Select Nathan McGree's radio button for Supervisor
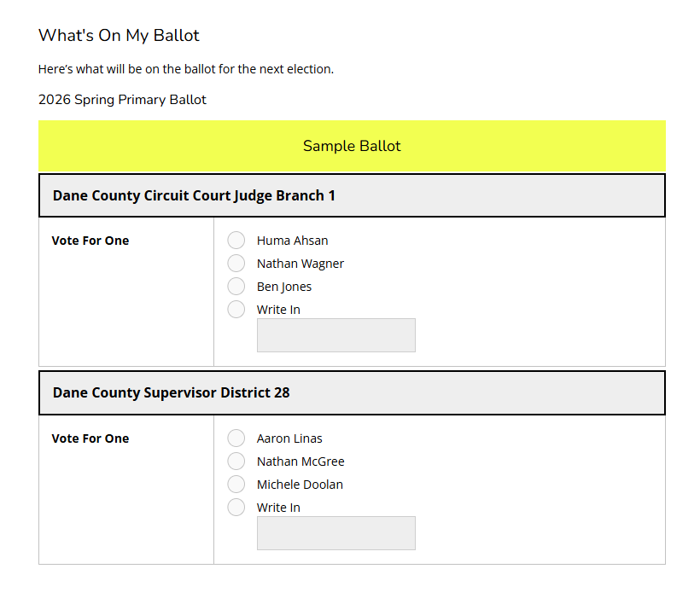Screen dimensions: 700x598 click(236, 462)
